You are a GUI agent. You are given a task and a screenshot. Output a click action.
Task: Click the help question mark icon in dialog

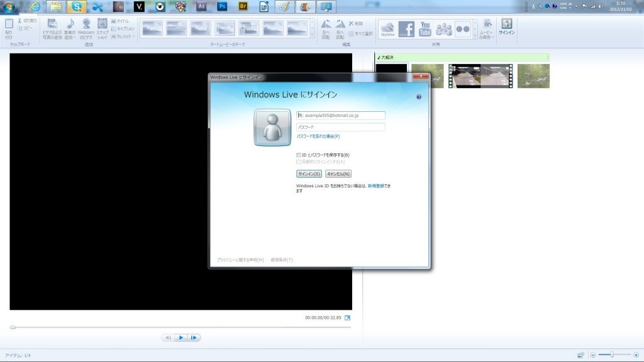tap(418, 97)
